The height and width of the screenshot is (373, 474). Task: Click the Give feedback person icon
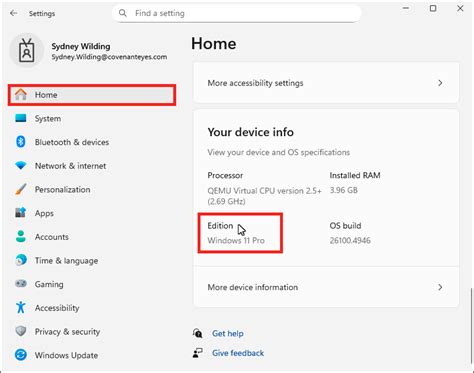[197, 353]
